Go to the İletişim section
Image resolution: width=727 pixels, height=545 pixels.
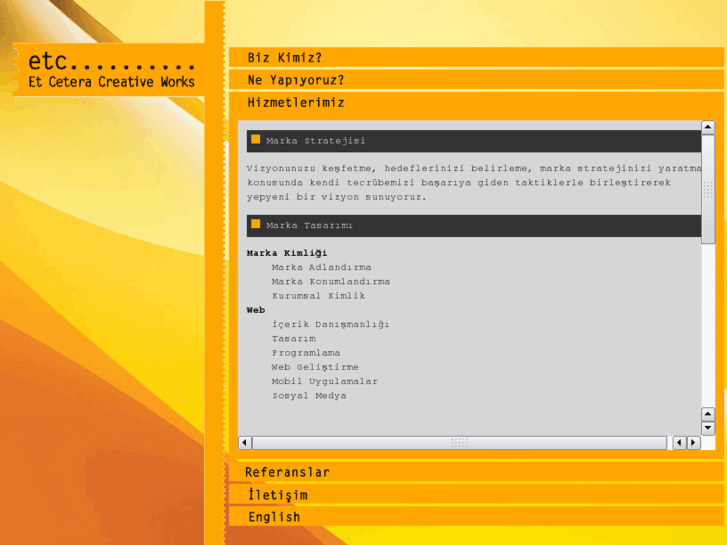pyautogui.click(x=476, y=495)
